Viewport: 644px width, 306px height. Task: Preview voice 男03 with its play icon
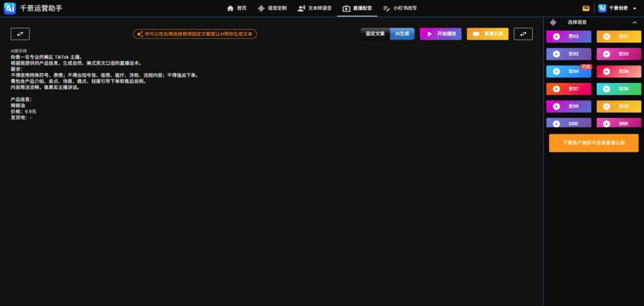[556, 37]
